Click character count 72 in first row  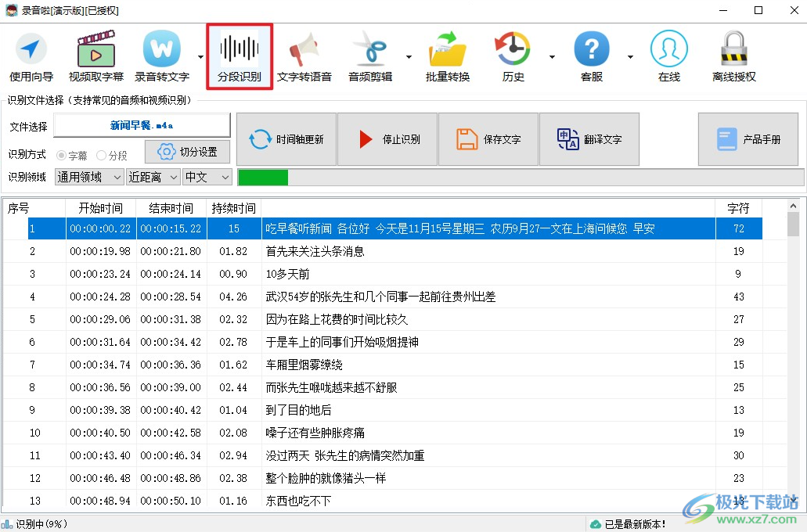tap(739, 228)
